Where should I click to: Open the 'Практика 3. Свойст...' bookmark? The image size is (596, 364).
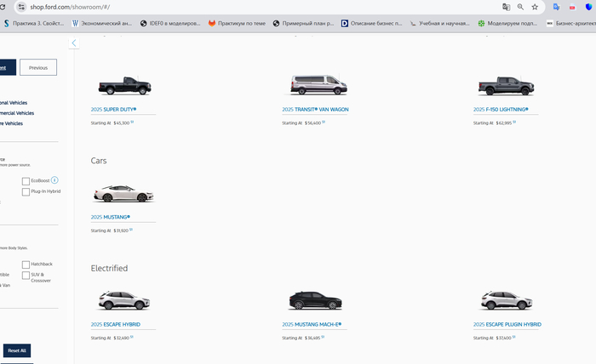tap(34, 23)
